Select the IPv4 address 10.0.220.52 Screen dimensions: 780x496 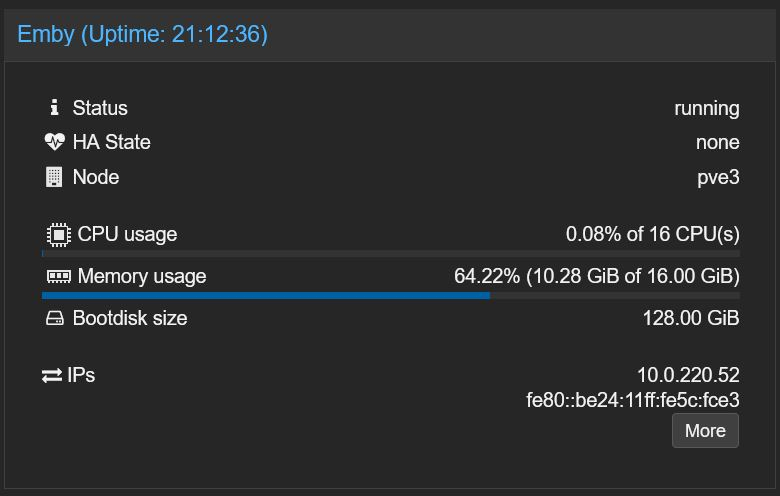pyautogui.click(x=688, y=375)
